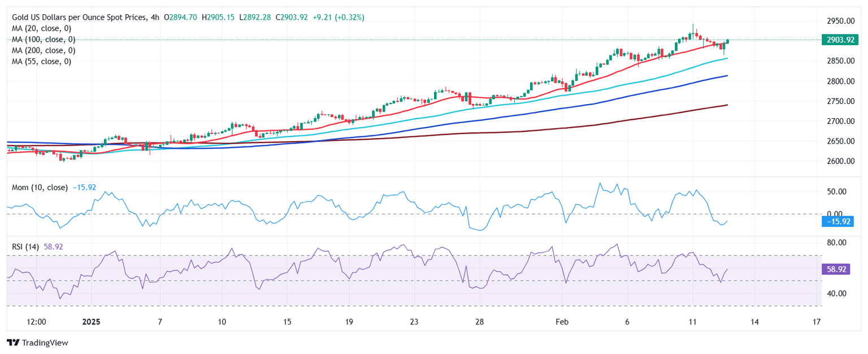868x354 pixels.
Task: Click the 2025 label on the time axis
Action: (90, 321)
